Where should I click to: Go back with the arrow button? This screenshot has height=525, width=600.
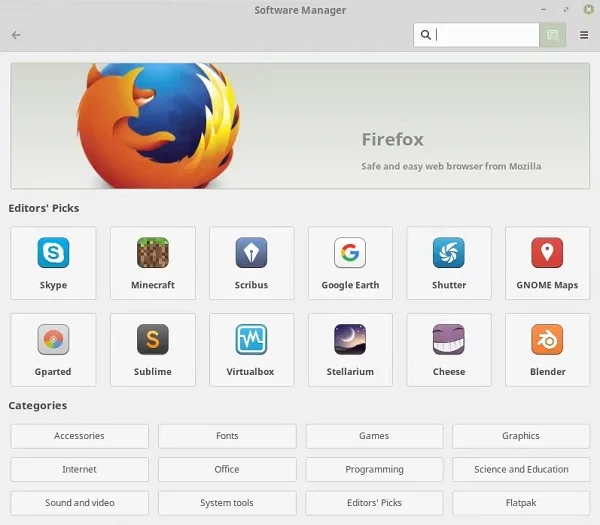tap(16, 35)
